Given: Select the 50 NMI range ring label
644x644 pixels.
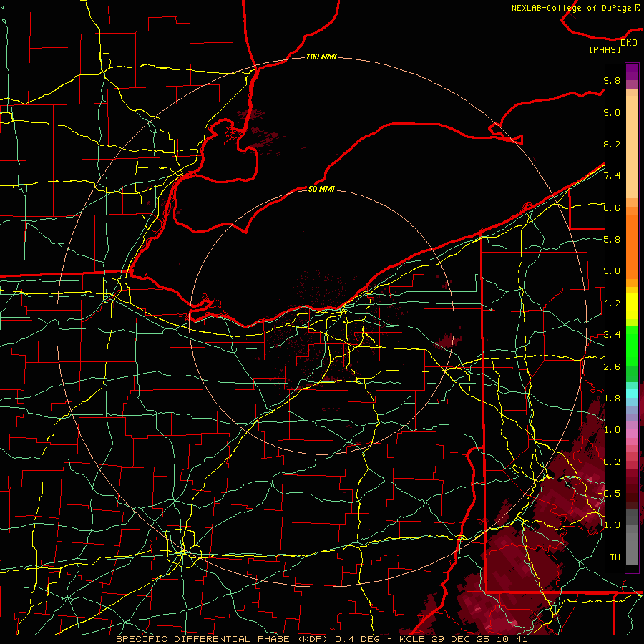Looking at the screenshot, I should tap(321, 189).
